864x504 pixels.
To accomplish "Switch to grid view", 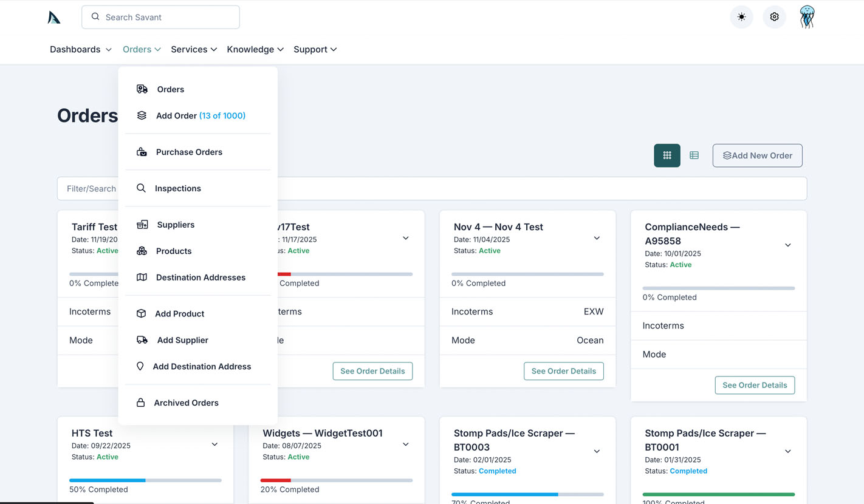I will 667,155.
